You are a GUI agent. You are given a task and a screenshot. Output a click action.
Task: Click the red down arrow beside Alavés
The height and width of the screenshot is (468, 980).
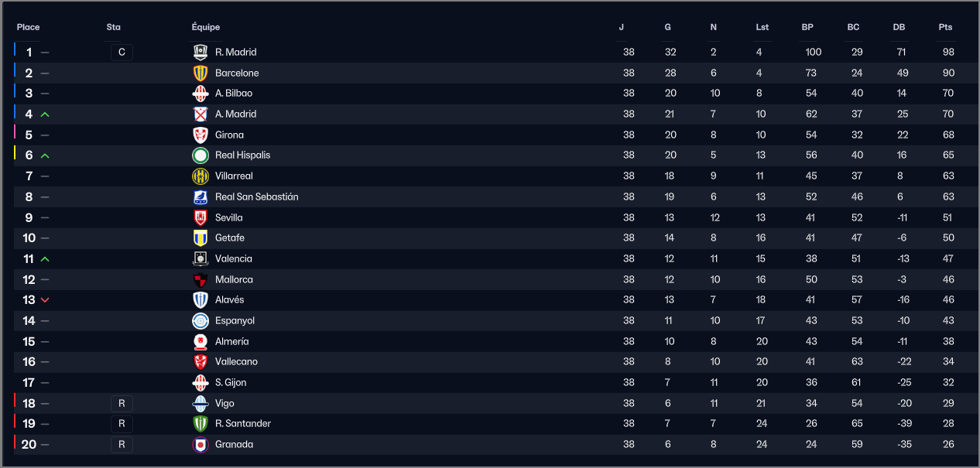pyautogui.click(x=45, y=300)
